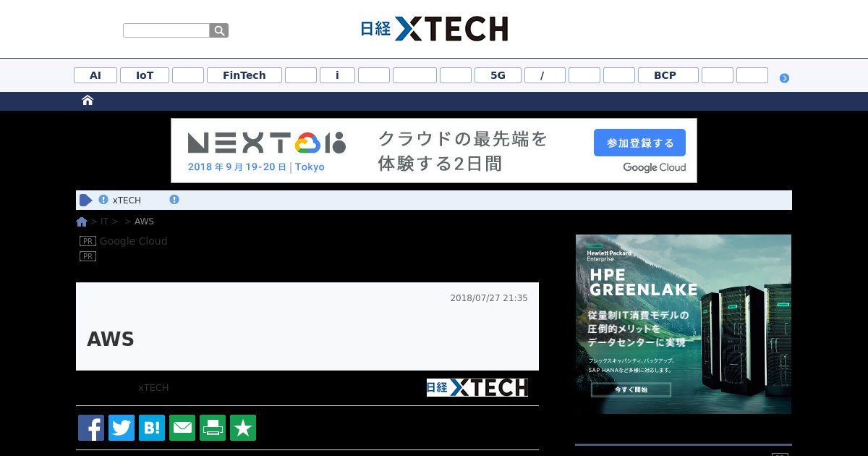Open the xTECH logo beside byline
Image resolution: width=868 pixels, height=456 pixels.
[477, 388]
